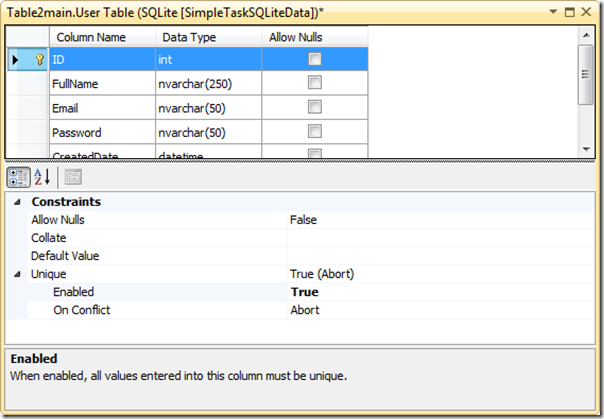This screenshot has width=604, height=419.
Task: Click the Column Name header
Action: point(90,37)
